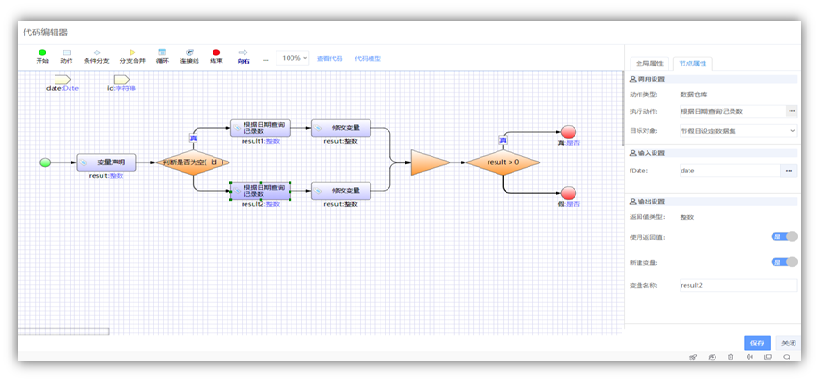Screen dimensions: 817x382
Task: Click the blue 保存 save button
Action: 757,342
